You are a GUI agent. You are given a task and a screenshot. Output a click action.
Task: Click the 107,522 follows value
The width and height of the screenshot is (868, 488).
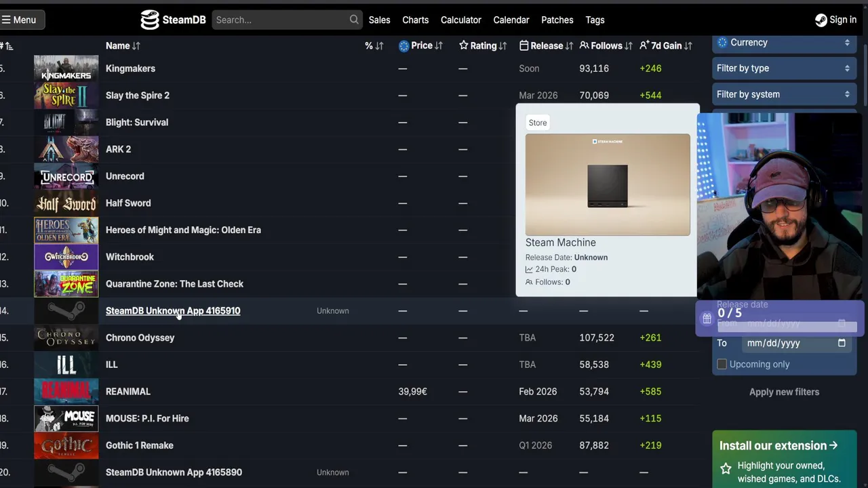[x=597, y=338]
